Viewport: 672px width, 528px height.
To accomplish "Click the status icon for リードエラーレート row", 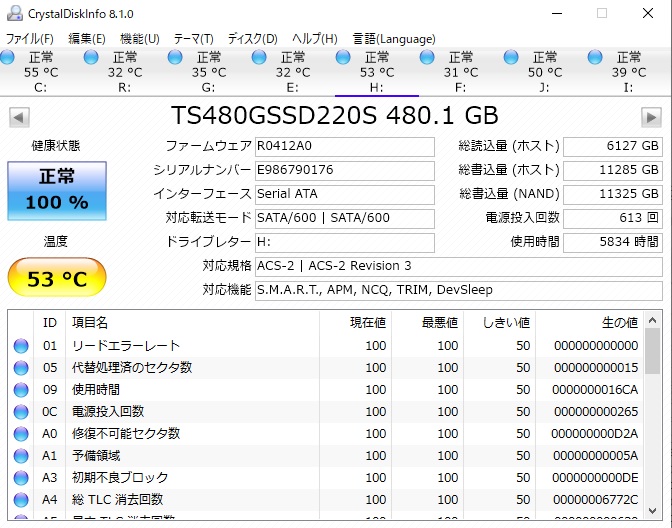I will pos(21,346).
